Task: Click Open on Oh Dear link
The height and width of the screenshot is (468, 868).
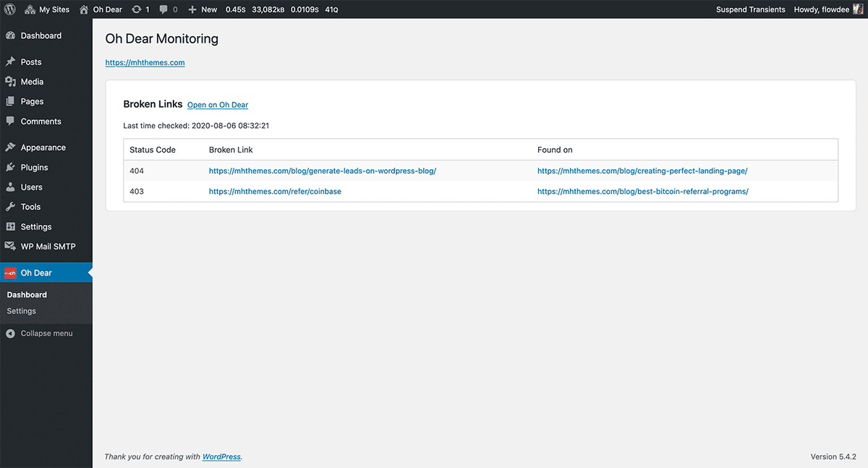Action: pyautogui.click(x=218, y=105)
